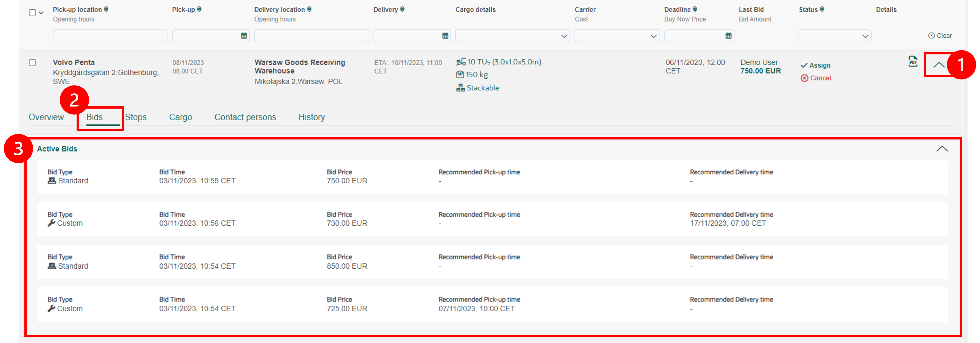Screen dimensions: 980x343
Task: Click Kryddgårdsgatan 2, Gothenburg address
Action: point(106,77)
